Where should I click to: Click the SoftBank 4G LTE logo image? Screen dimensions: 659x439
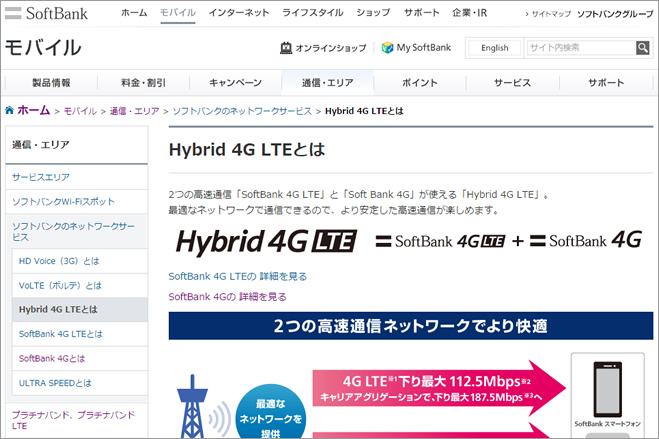tap(440, 241)
